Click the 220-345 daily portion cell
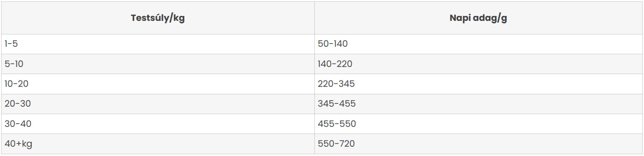This screenshot has height=156, width=644. coord(478,84)
